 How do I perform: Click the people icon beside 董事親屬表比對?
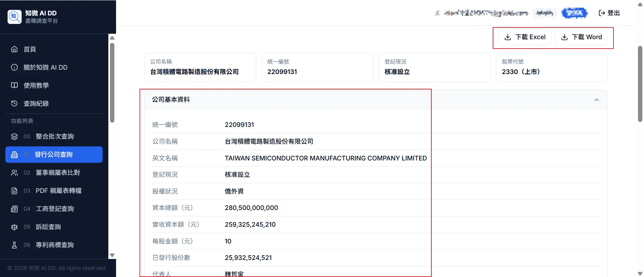point(14,172)
